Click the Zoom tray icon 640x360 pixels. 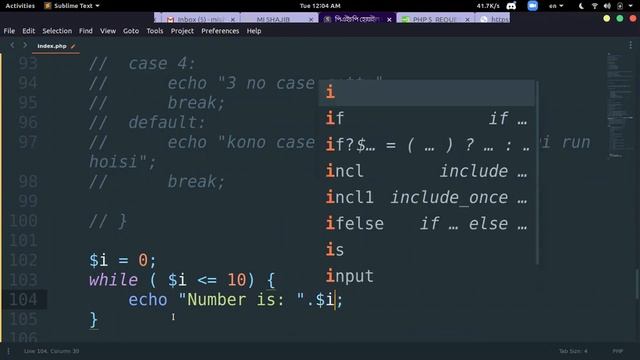[x=532, y=6]
